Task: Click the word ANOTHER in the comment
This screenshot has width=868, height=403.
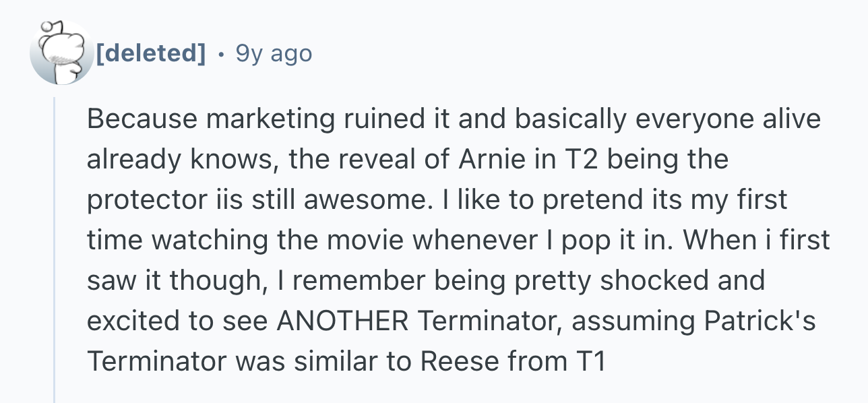Action: coord(342,321)
